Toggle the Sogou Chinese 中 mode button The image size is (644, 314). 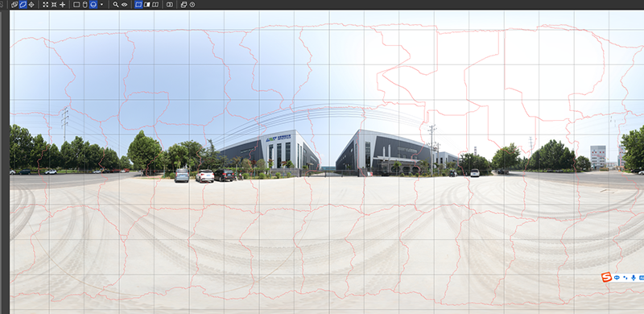click(x=617, y=278)
